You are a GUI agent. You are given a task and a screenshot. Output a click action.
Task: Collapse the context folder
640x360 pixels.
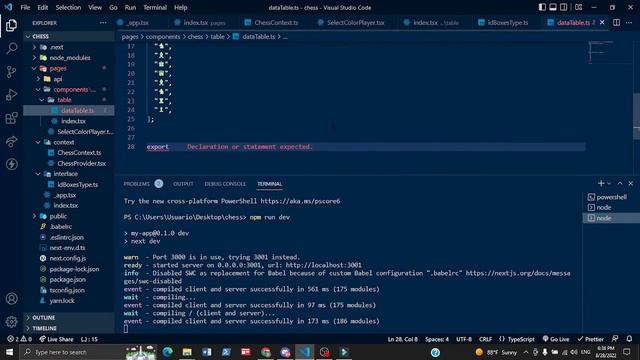pos(69,142)
